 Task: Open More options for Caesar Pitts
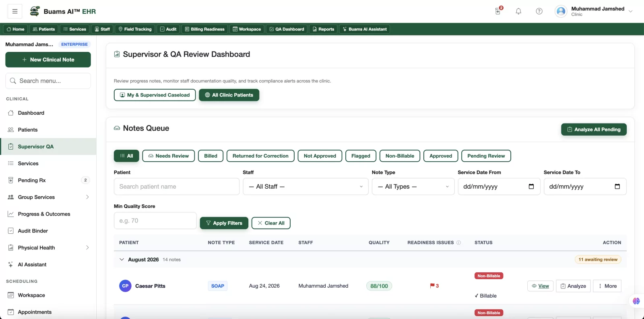tap(607, 286)
